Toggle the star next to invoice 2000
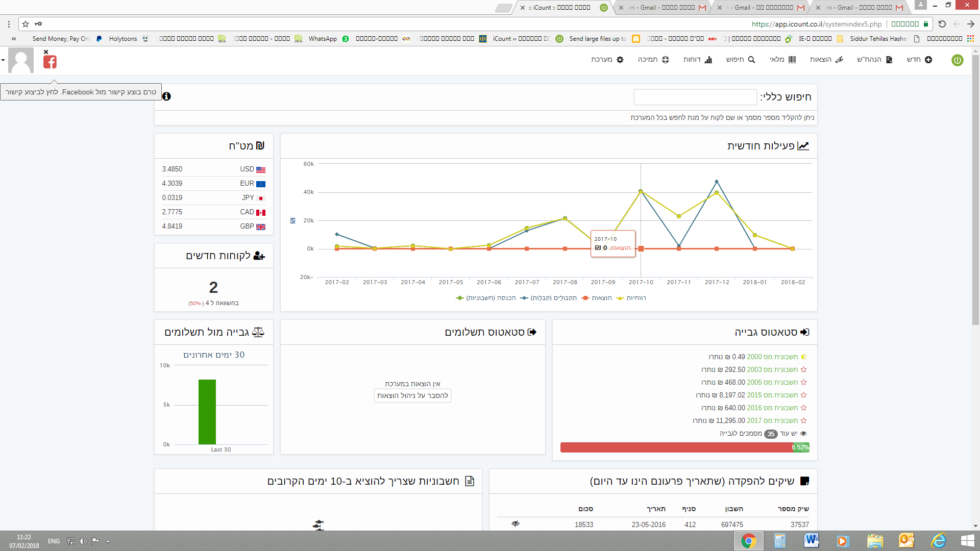Viewport: 980px width, 551px height. click(803, 357)
